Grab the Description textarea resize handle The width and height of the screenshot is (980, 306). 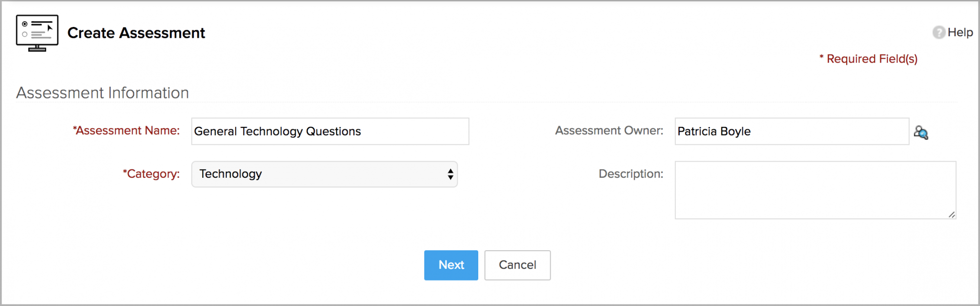point(951,214)
